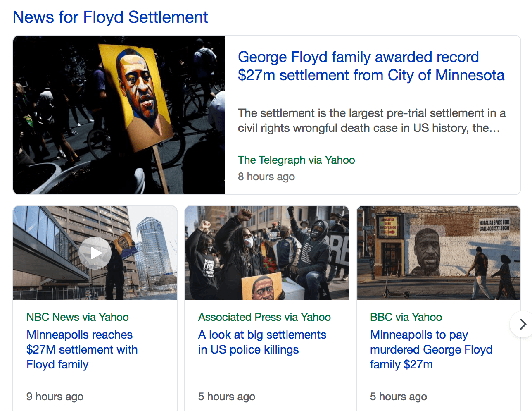Open "Minneapolis to pay murdered George Floyd" article
532x411 pixels.
431,349
